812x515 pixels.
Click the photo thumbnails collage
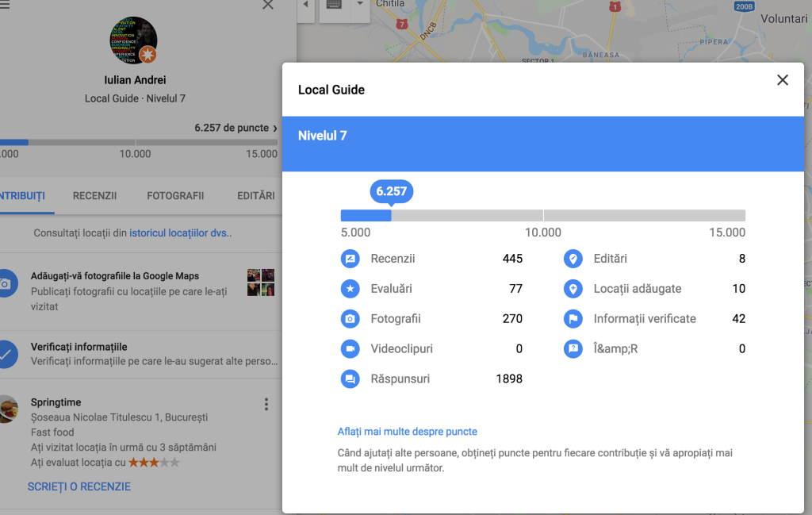tap(260, 282)
